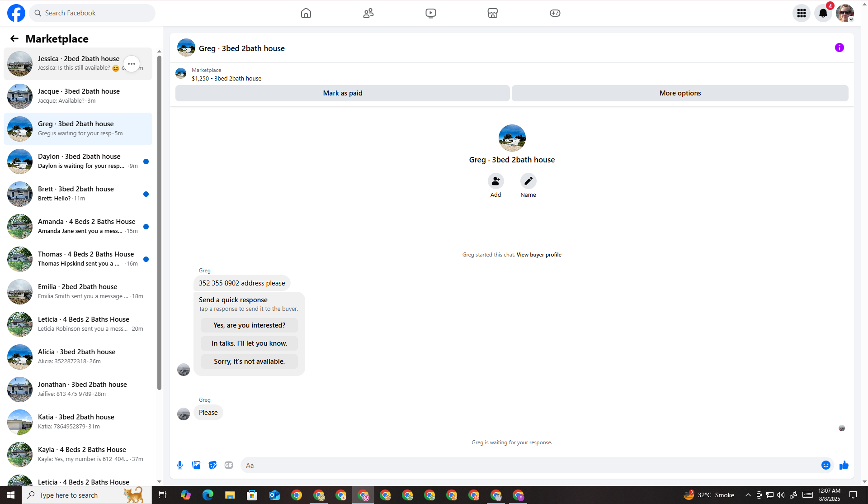Click the Add people icon
This screenshot has height=504, width=868.
(x=495, y=181)
